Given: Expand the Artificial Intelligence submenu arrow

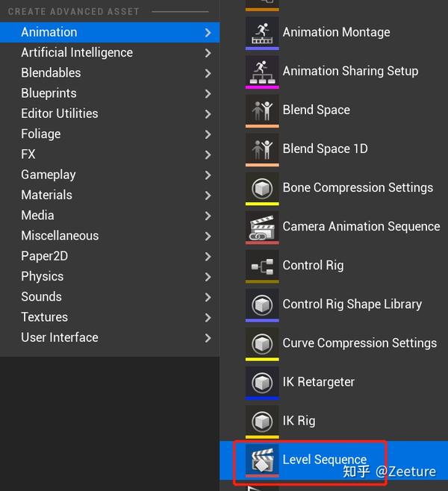Looking at the screenshot, I should (x=208, y=53).
